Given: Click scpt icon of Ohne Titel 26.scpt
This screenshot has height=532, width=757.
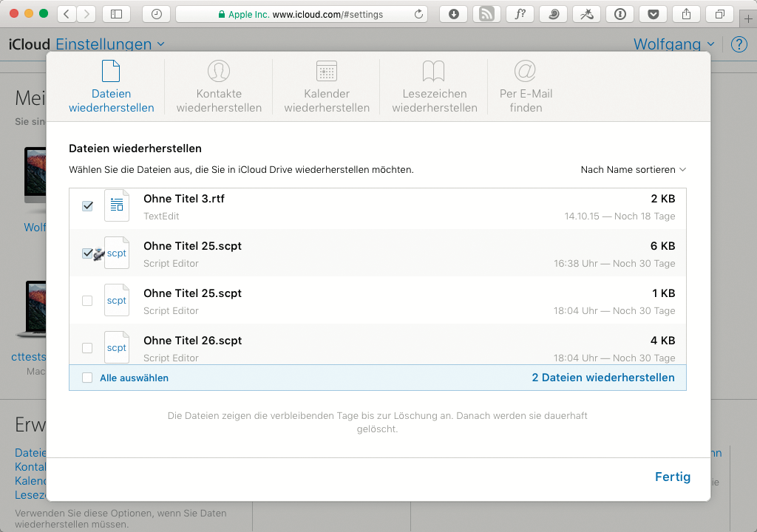Looking at the screenshot, I should coord(117,347).
